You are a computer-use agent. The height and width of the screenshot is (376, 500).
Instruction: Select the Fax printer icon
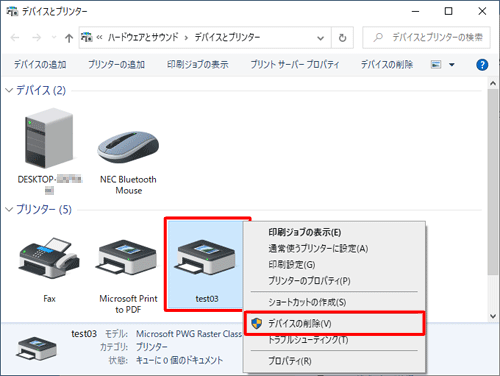[49, 257]
